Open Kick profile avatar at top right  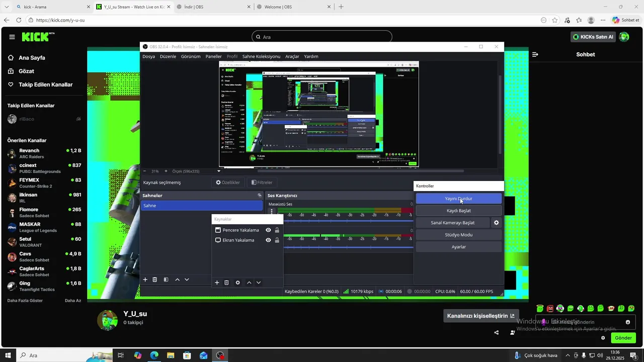pos(624,37)
